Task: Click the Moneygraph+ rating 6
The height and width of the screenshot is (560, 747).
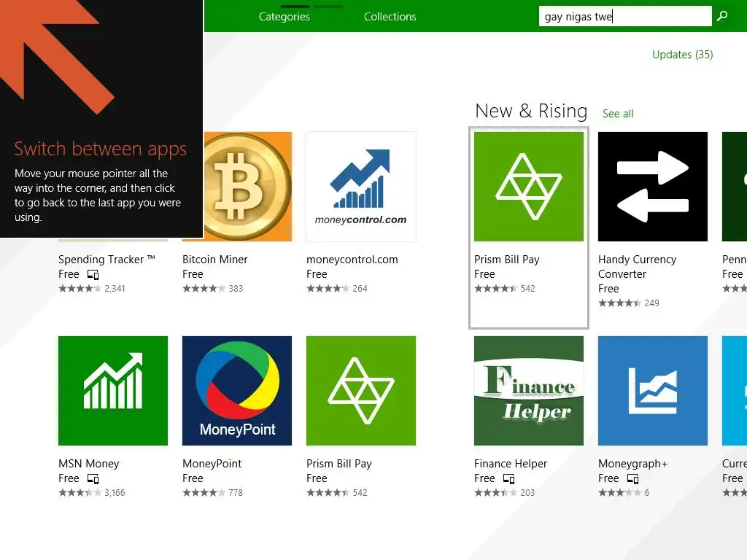Action: tap(624, 493)
